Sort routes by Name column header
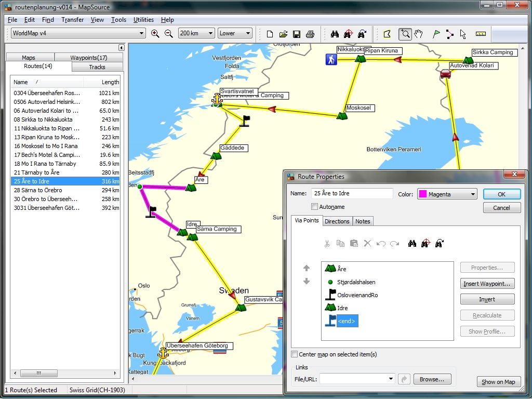The height and width of the screenshot is (399, 532). pyautogui.click(x=47, y=82)
